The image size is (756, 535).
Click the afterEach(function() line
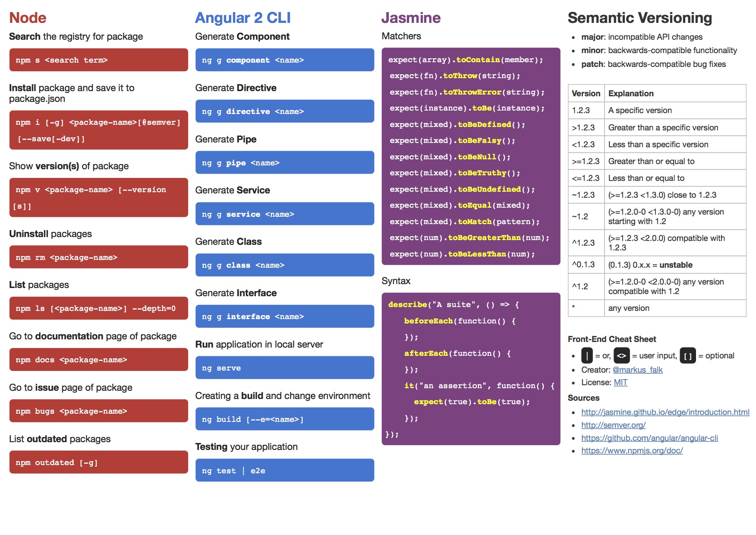coord(457,353)
